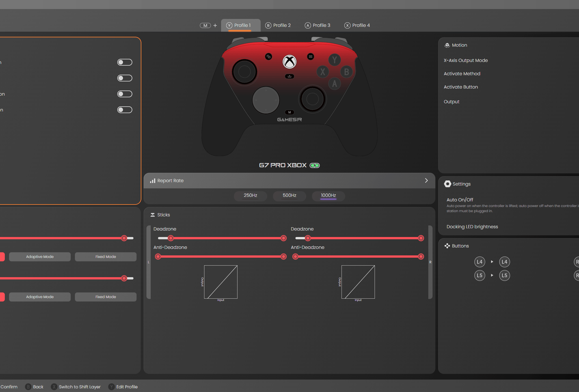The image size is (579, 392).
Task: Click the L scrollbar tab of Sticks
Action: [x=148, y=262]
